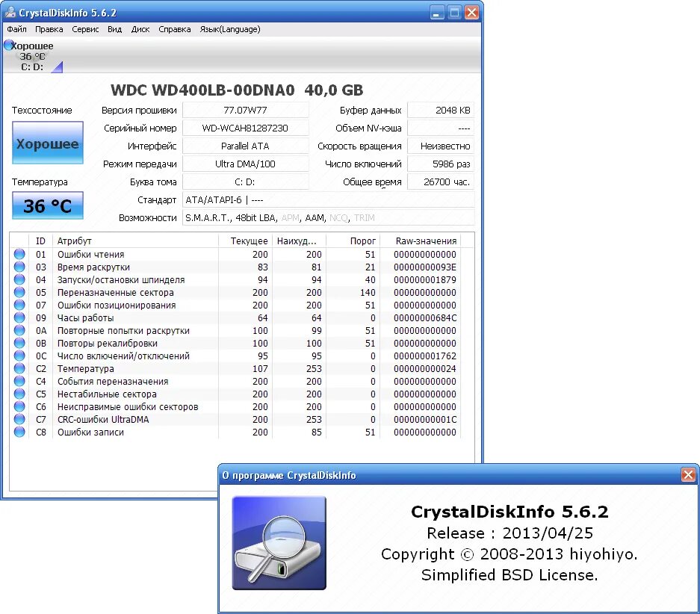Click the buffer size field 2048 KB
This screenshot has width=700, height=614.
pyautogui.click(x=441, y=111)
